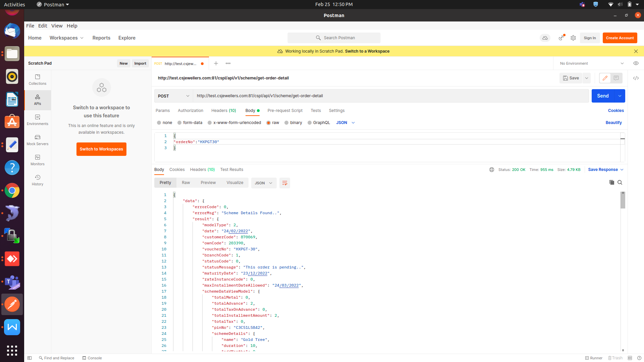The height and width of the screenshot is (362, 644).
Task: Open the three-dots tab options menu
Action: click(x=228, y=63)
